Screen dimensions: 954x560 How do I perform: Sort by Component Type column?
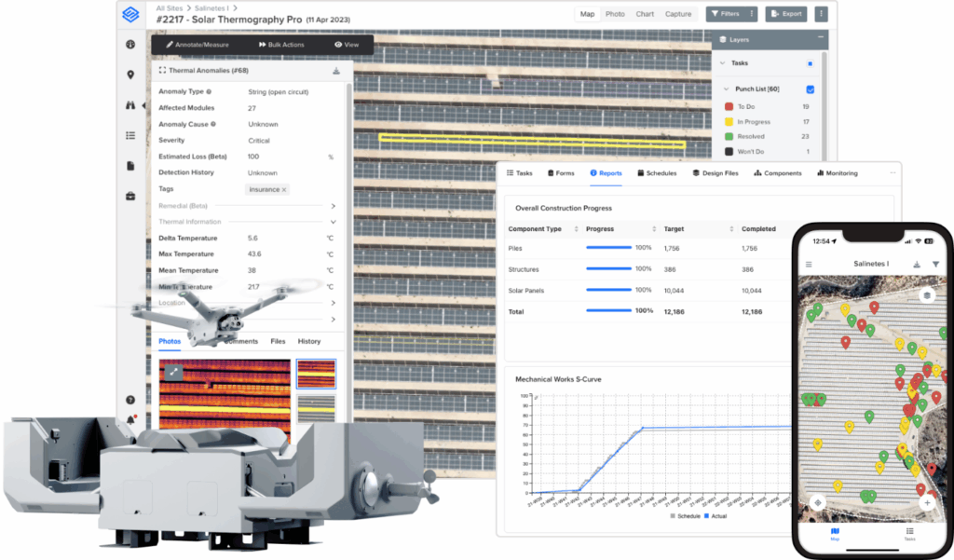[x=576, y=229]
